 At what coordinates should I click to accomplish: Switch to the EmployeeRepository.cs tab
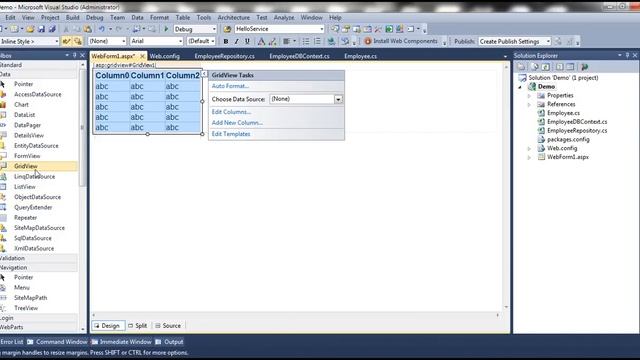pos(224,56)
